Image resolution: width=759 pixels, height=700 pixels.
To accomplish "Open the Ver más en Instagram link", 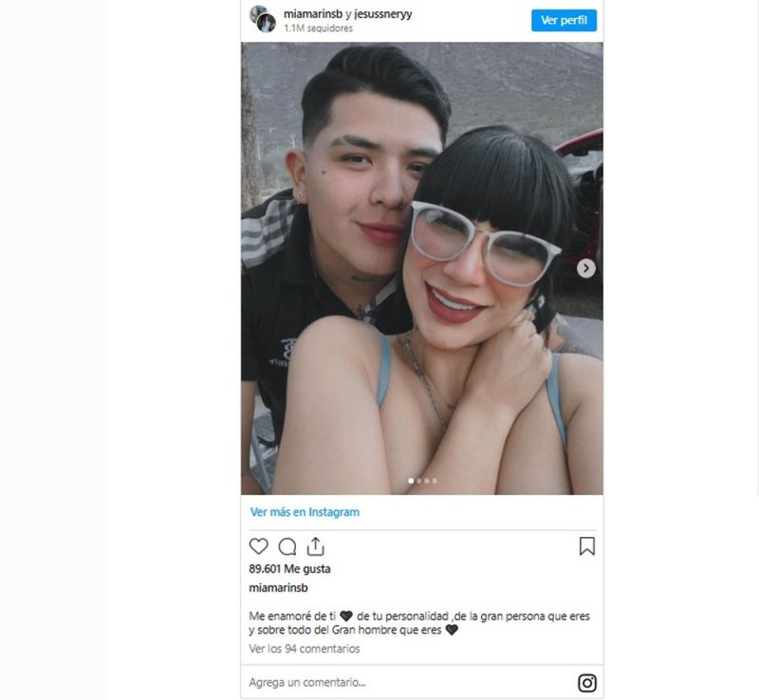I will point(305,512).
